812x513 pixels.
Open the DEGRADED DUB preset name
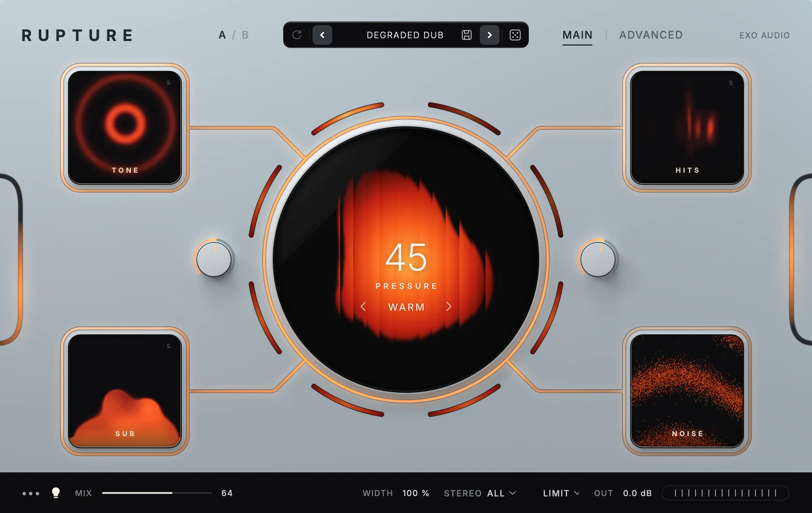click(405, 35)
